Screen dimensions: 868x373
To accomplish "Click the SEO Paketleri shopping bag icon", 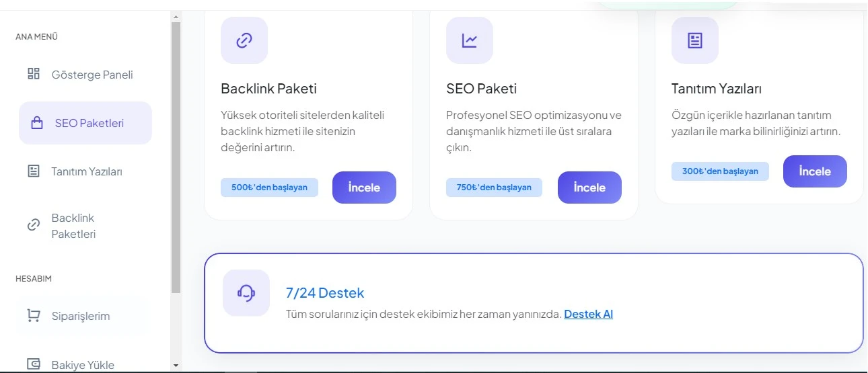I will click(37, 123).
